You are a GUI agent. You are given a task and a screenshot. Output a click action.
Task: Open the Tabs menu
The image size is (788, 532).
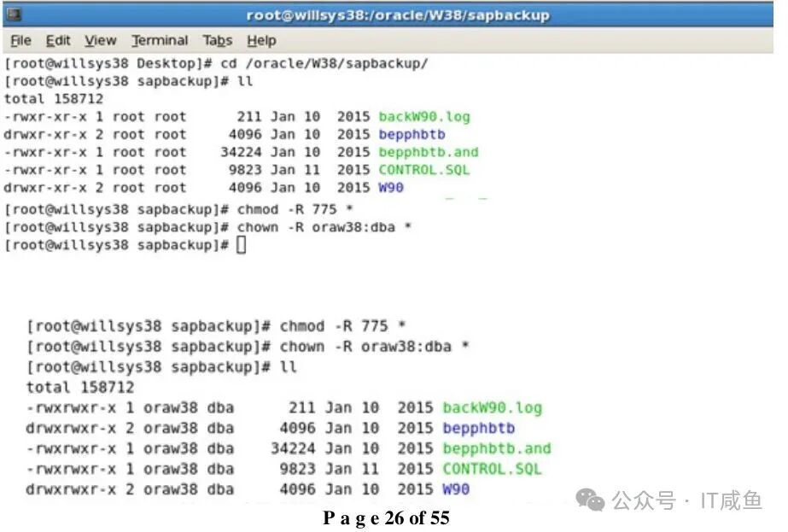(x=218, y=40)
